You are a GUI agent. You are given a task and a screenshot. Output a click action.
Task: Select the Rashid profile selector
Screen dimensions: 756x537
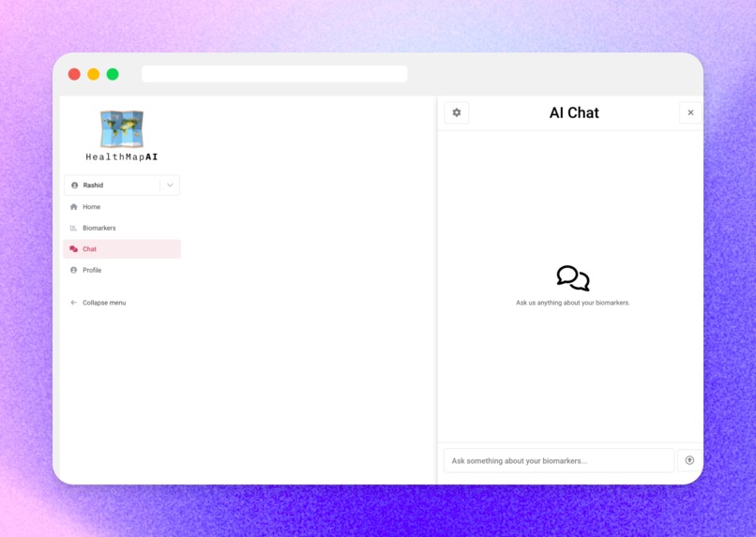click(122, 185)
